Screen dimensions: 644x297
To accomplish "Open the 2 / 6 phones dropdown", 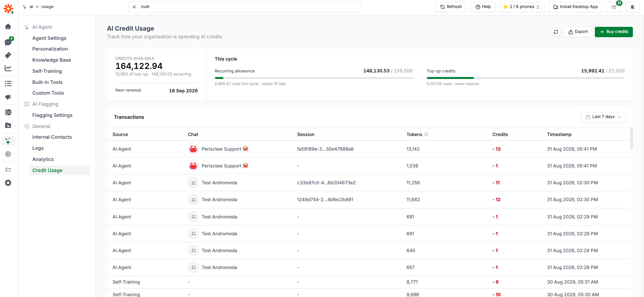I will 522,7.
